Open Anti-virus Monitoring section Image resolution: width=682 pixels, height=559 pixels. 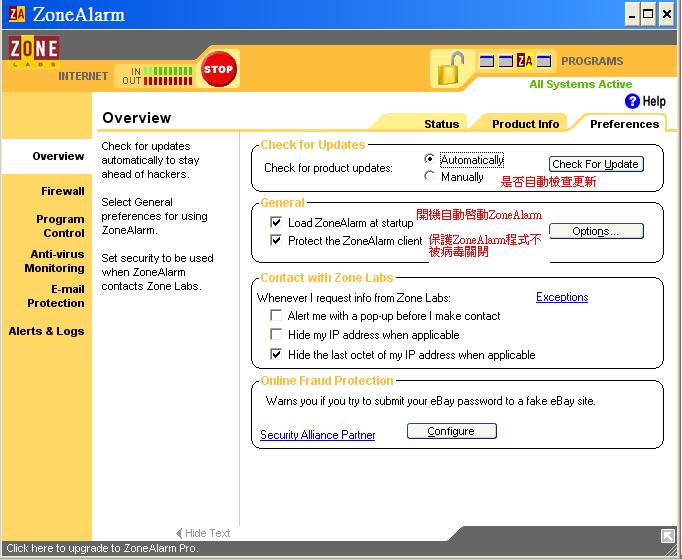pyautogui.click(x=54, y=261)
